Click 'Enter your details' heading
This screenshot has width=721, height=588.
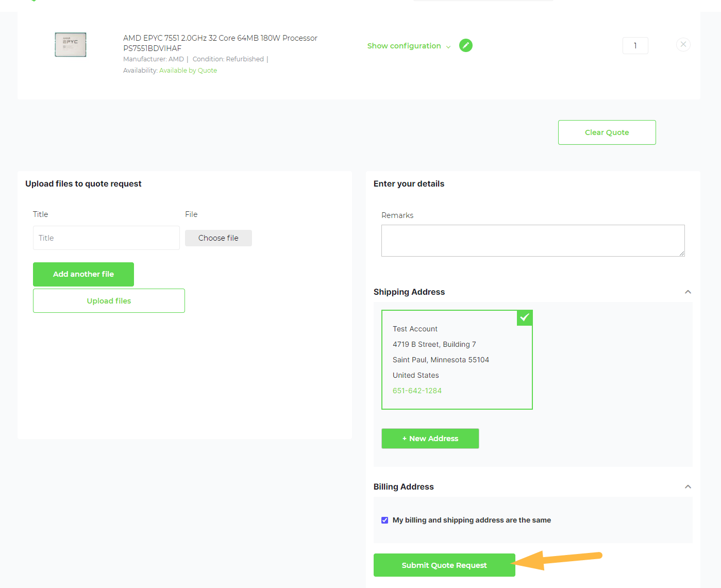(x=409, y=184)
